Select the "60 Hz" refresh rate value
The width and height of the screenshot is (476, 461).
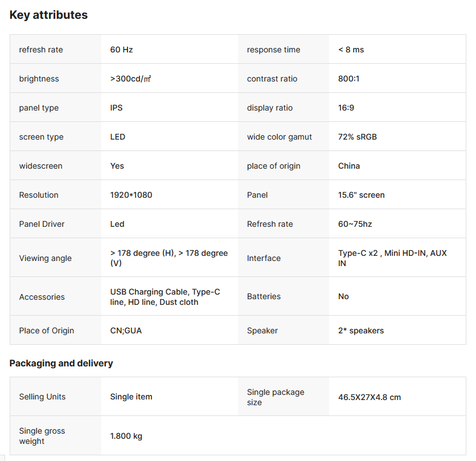[121, 50]
